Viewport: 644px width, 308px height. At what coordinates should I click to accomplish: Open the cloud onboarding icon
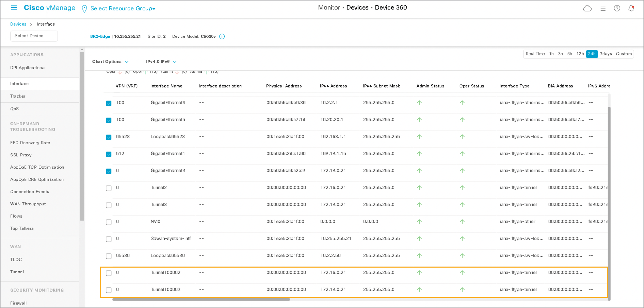pos(587,8)
